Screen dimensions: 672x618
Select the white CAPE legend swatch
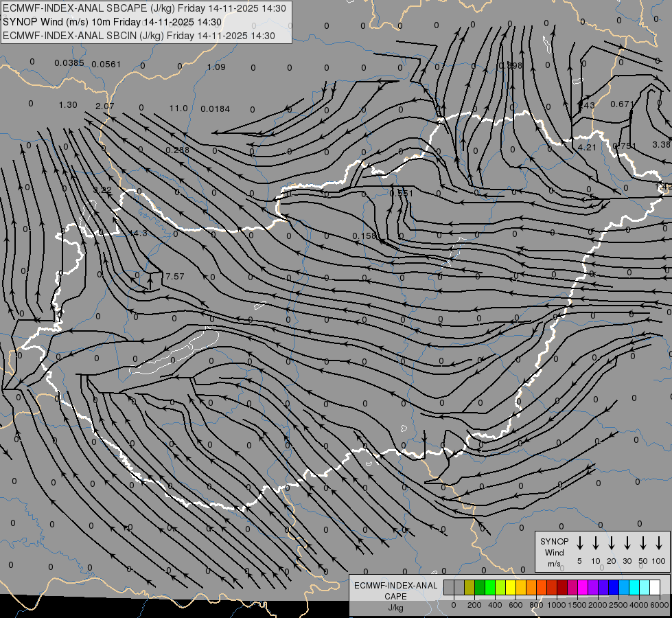[654, 587]
